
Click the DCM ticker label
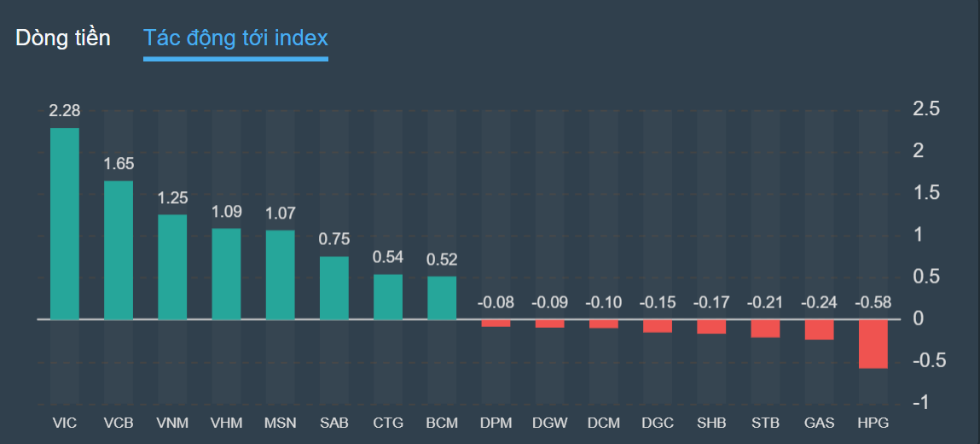[604, 423]
